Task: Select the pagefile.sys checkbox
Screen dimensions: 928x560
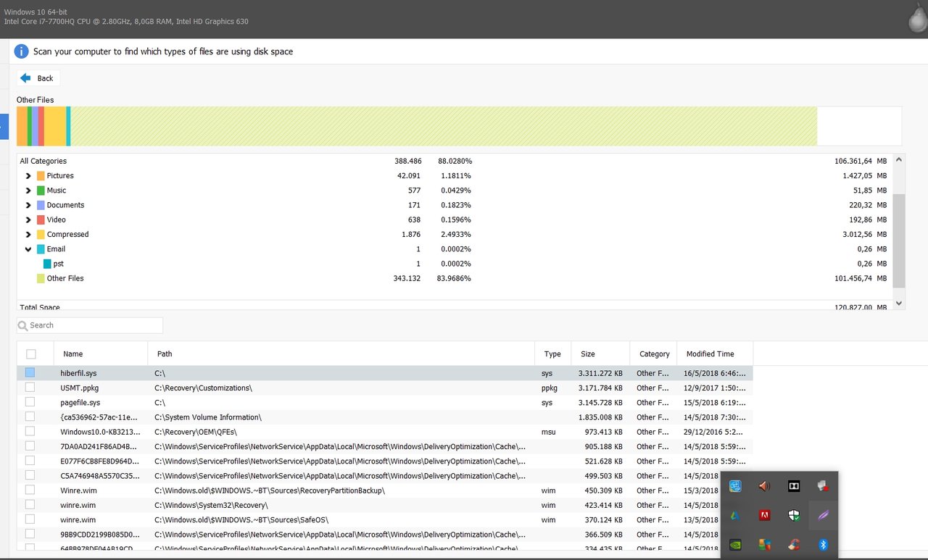Action: pos(30,402)
